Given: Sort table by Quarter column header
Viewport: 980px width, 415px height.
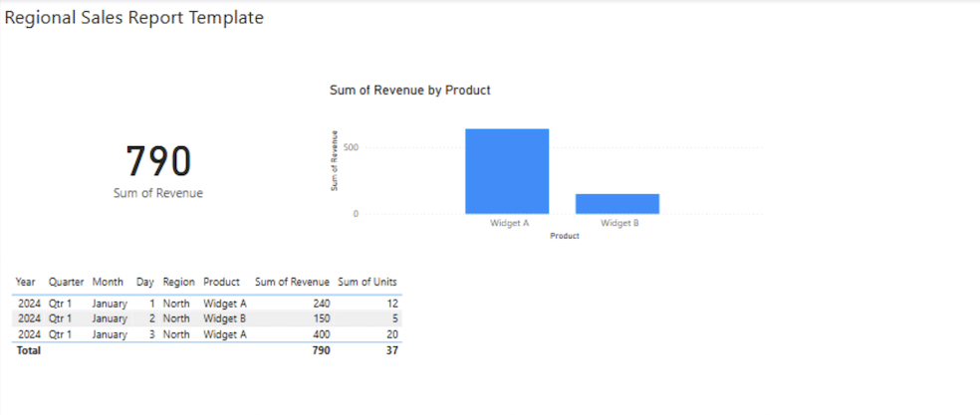Looking at the screenshot, I should point(66,283).
